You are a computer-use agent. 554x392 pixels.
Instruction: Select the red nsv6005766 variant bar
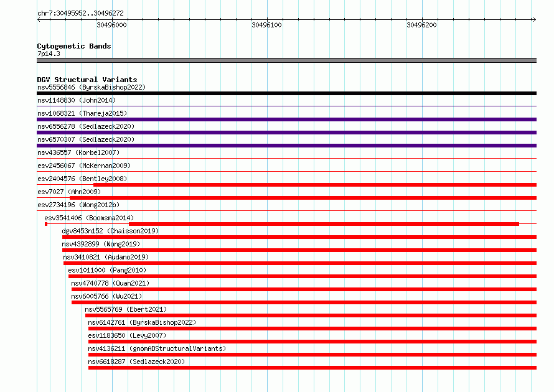click(304, 302)
